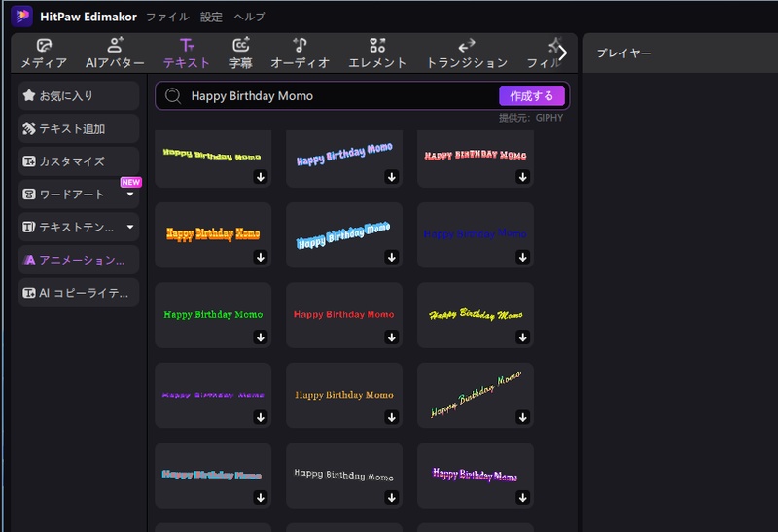Select the yellow cursive Happy Birthday thumbnail
The width and height of the screenshot is (778, 532).
pyautogui.click(x=475, y=315)
